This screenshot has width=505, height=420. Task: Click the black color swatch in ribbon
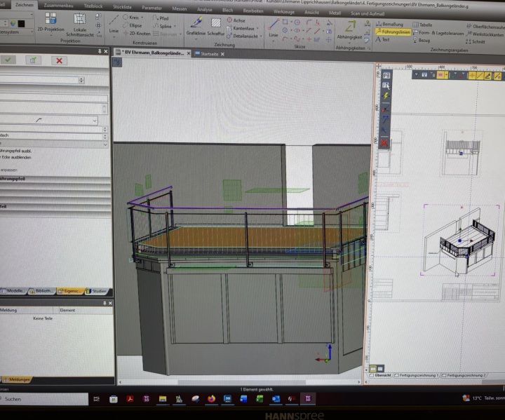tap(21, 24)
